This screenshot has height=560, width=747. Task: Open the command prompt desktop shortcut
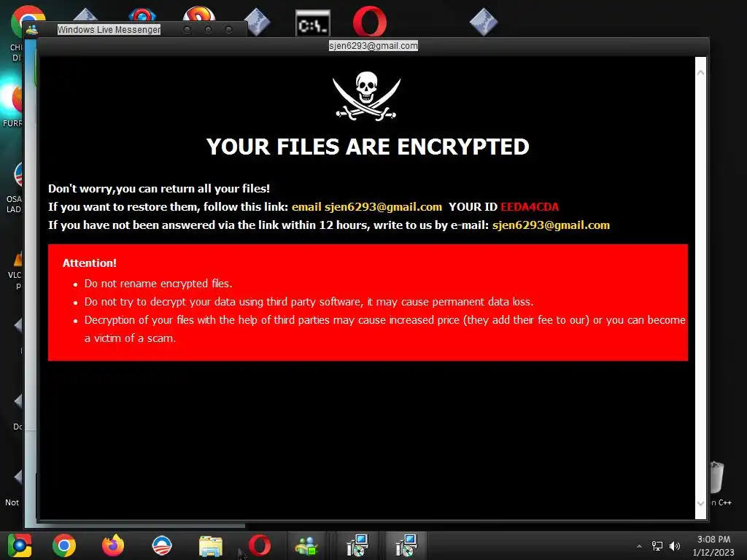(312, 23)
